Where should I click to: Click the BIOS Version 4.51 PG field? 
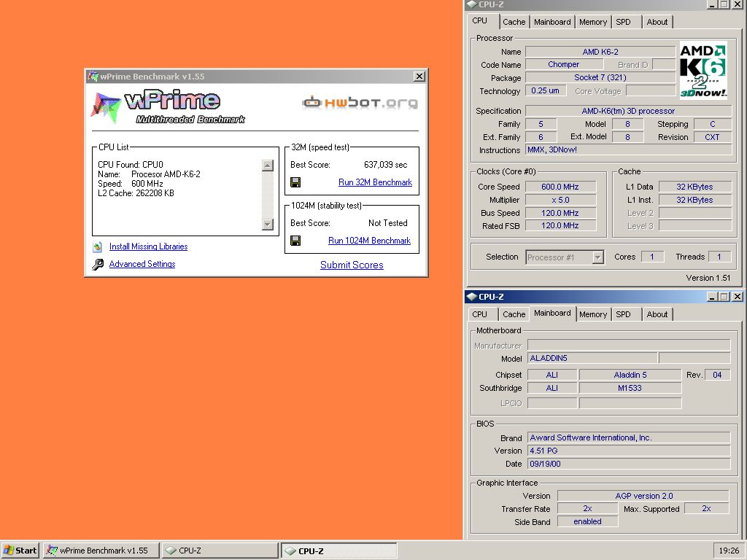click(629, 451)
